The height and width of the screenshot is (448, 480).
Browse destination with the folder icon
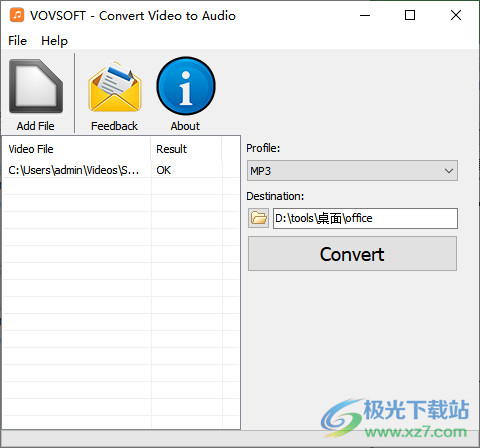258,218
